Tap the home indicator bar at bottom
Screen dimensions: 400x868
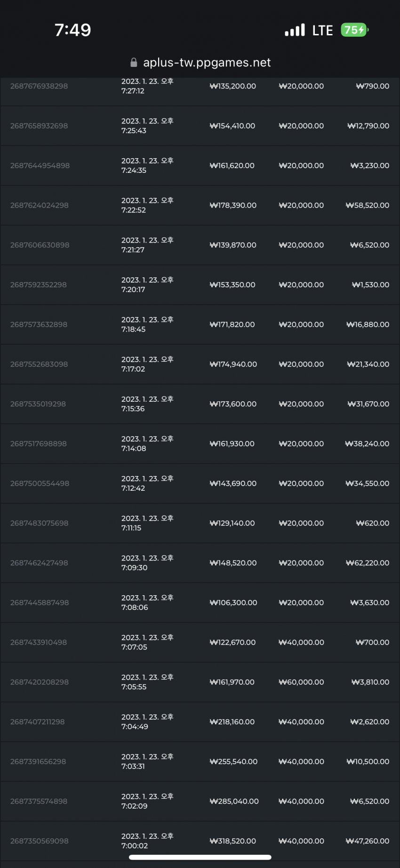pyautogui.click(x=200, y=857)
